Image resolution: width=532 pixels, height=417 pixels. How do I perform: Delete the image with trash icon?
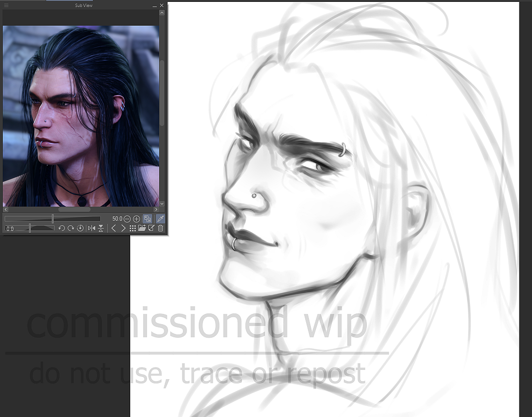click(x=161, y=228)
